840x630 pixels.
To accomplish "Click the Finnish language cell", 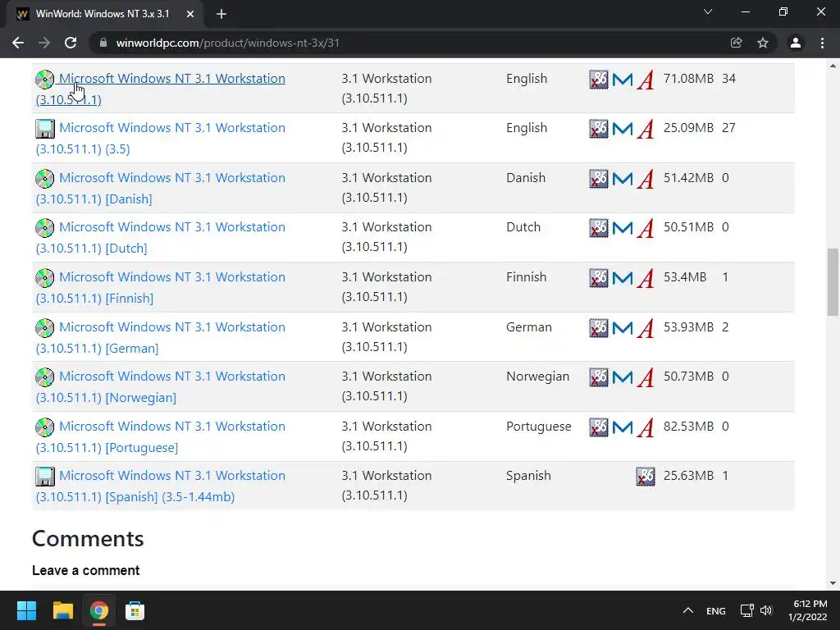I will coord(526,277).
